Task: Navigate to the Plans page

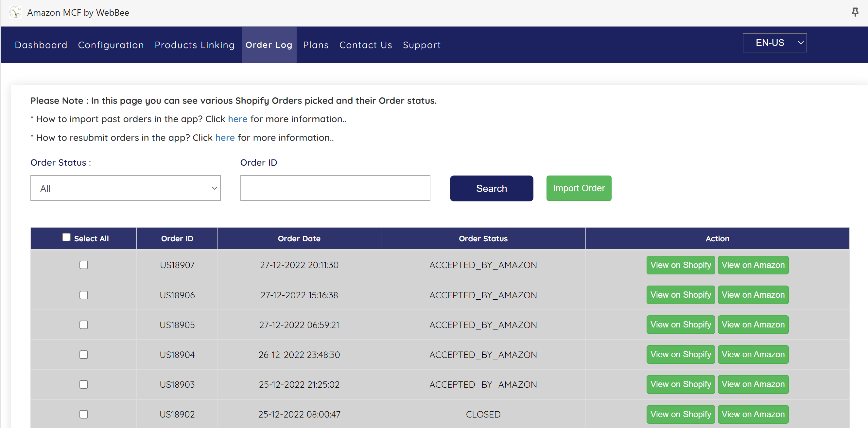Action: click(x=315, y=45)
